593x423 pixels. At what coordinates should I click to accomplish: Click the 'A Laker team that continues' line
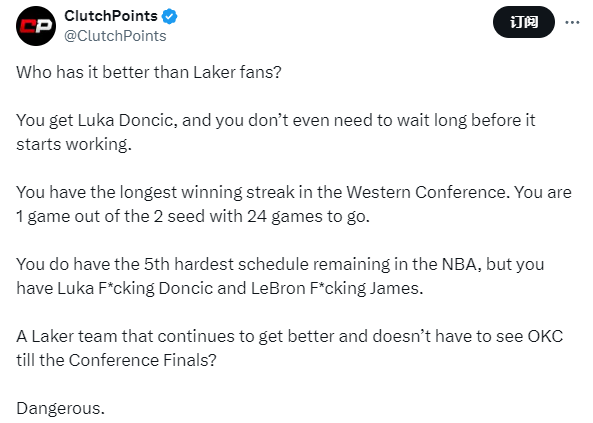click(290, 336)
